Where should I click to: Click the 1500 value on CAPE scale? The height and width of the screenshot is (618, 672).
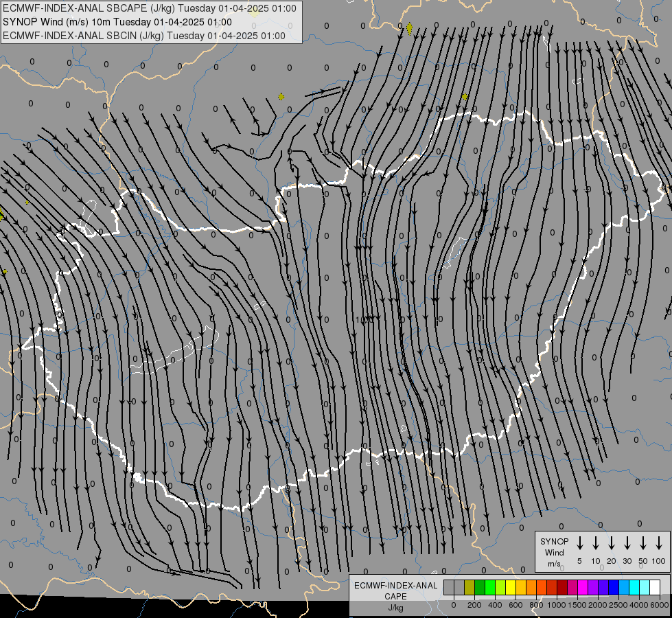tap(577, 605)
